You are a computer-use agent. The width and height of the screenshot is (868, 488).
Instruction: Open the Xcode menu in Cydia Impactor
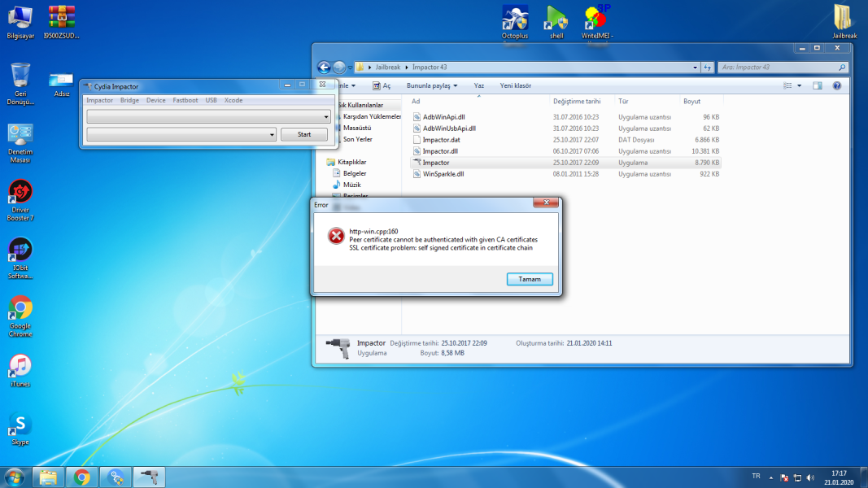click(233, 100)
